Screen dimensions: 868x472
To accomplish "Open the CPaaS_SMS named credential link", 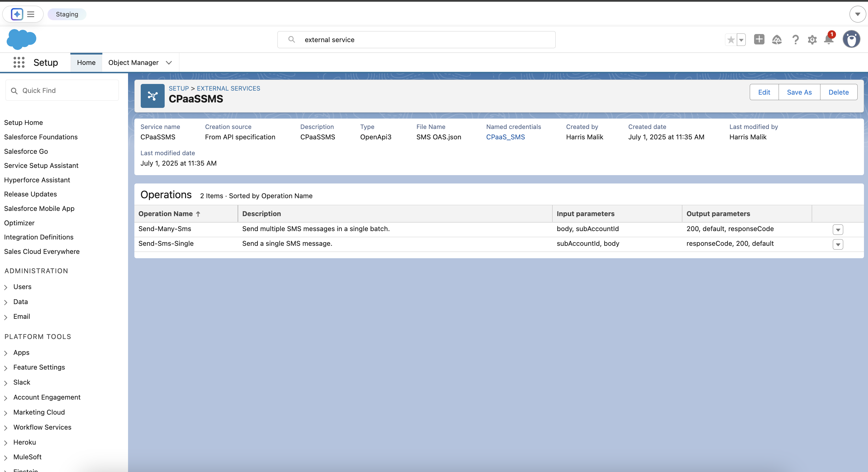I will point(506,137).
